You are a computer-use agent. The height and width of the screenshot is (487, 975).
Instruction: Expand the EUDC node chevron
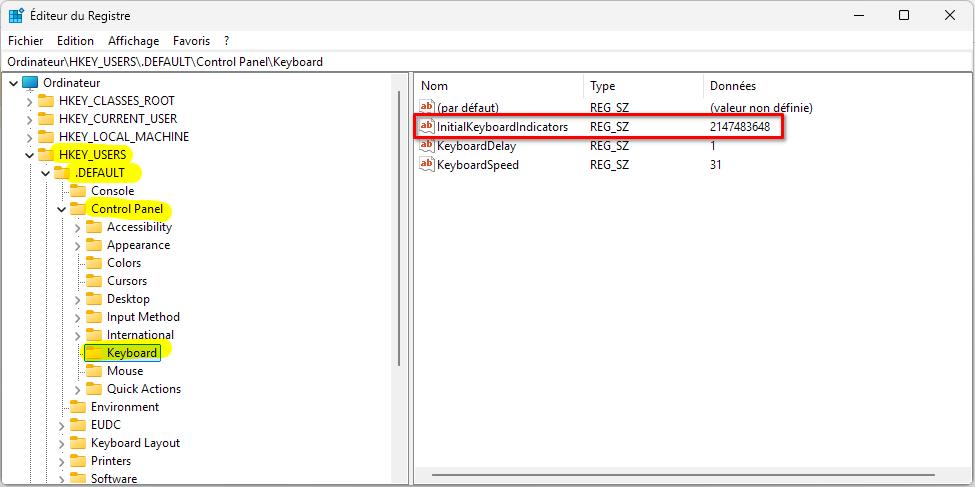click(62, 426)
